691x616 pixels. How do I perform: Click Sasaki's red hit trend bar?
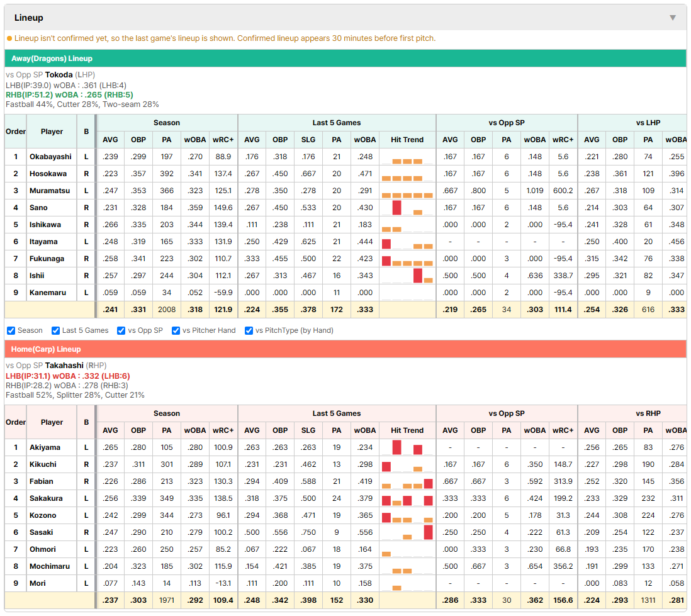428,532
